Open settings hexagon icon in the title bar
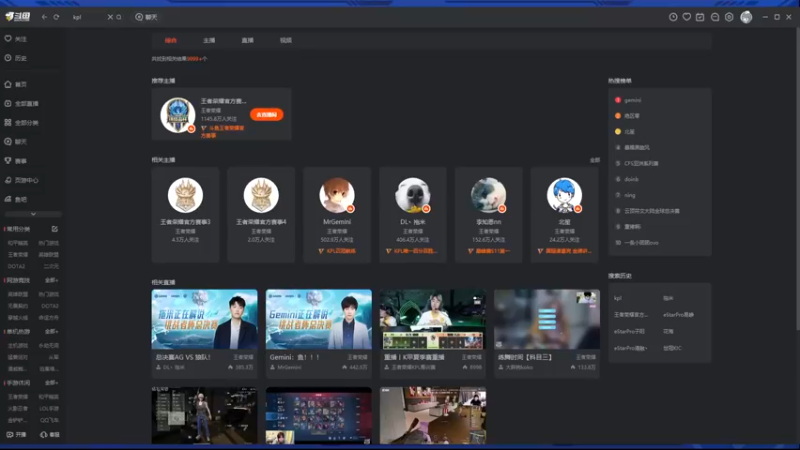800x450 pixels. pyautogui.click(x=729, y=17)
